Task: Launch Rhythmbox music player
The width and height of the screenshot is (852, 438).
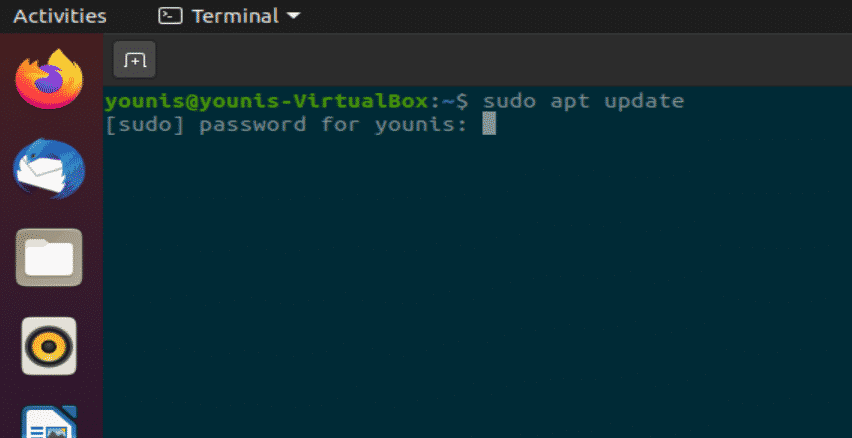Action: [x=49, y=346]
